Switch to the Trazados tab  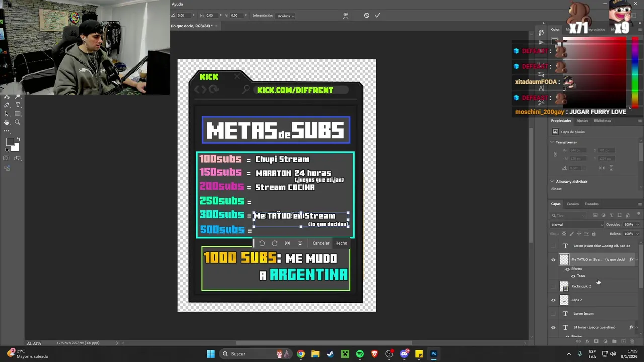pos(592,204)
